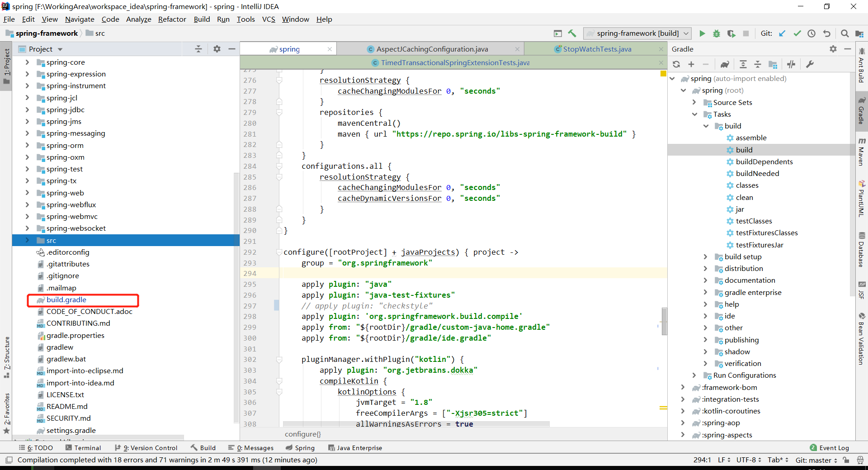Screen dimensions: 868x470
Task: Open Search Everywhere magnifier icon
Action: 844,33
